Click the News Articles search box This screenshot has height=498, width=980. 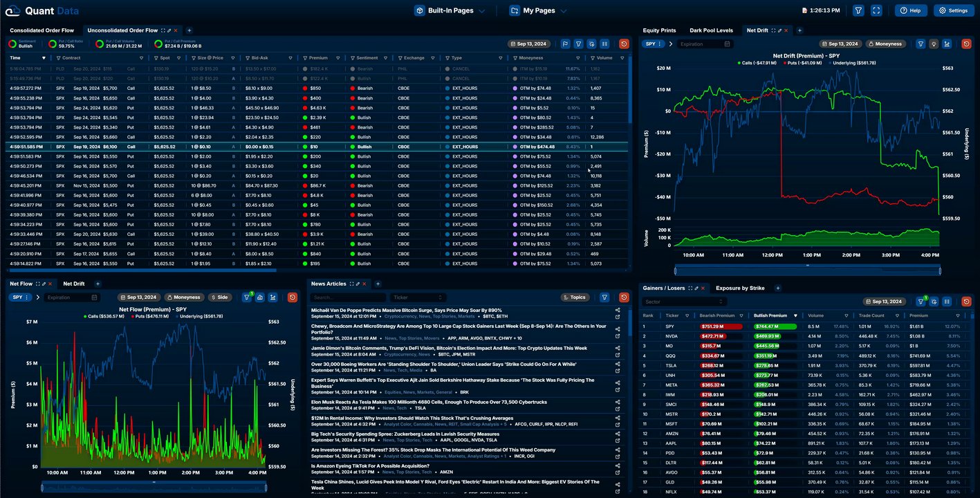pos(348,297)
